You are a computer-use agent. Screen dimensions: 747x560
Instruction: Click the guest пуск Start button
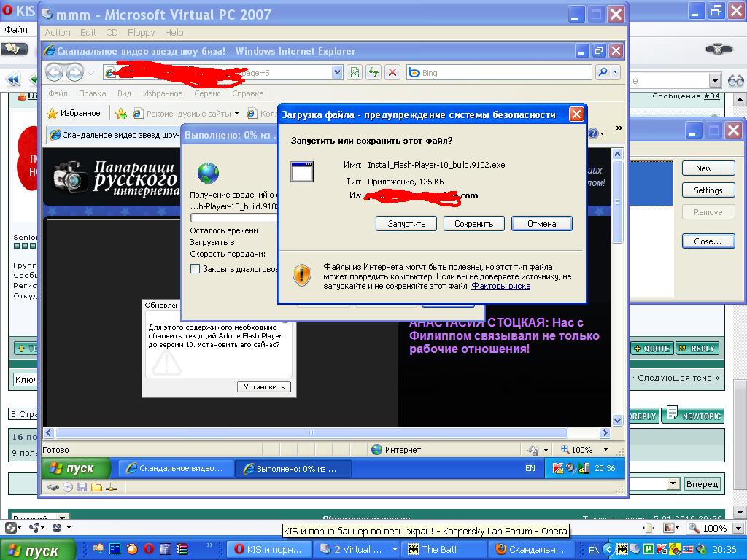point(75,469)
